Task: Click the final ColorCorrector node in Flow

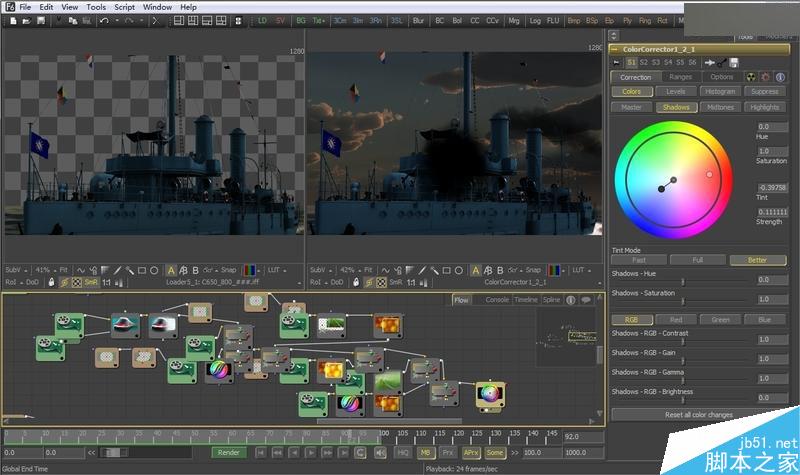Action: (489, 393)
